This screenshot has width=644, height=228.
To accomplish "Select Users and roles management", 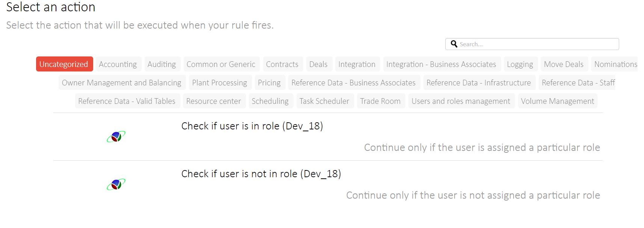I will click(x=461, y=101).
